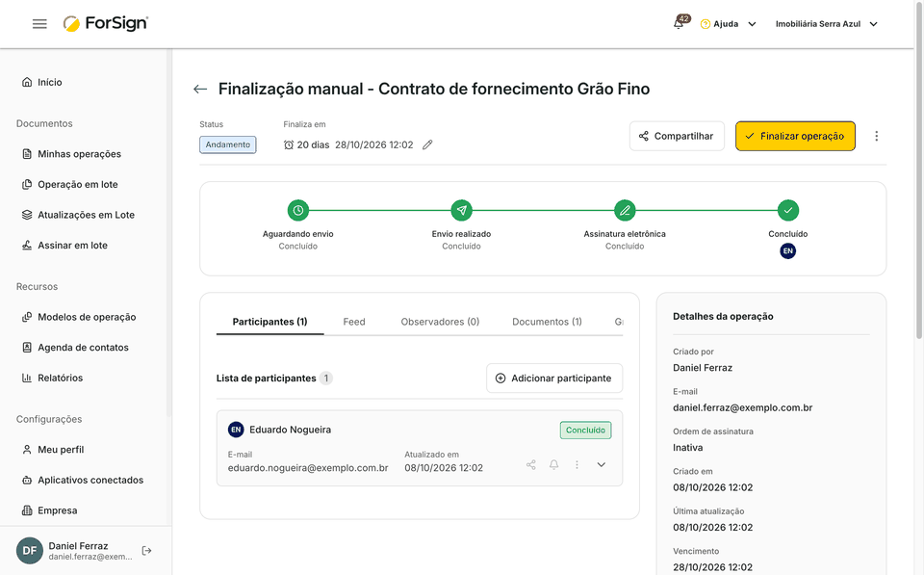Click the Compartilhar button

pyautogui.click(x=677, y=136)
